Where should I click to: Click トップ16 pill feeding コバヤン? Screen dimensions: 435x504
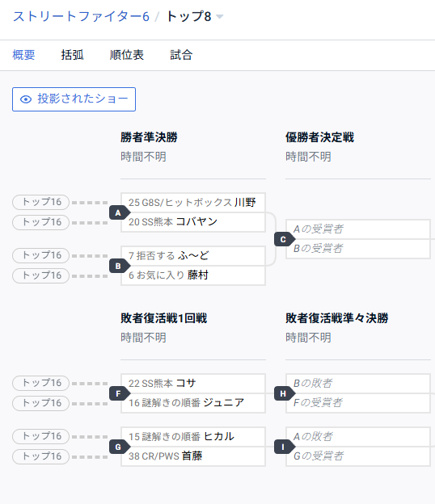pos(41,222)
